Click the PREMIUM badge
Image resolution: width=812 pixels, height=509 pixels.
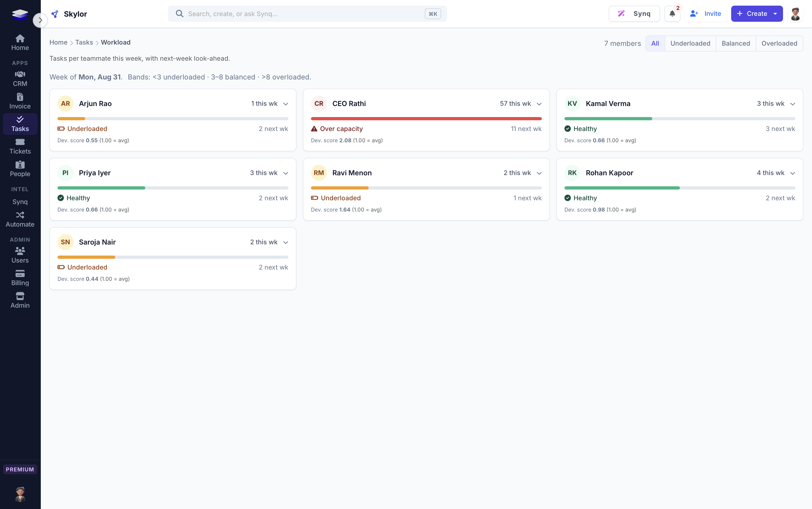[20, 469]
